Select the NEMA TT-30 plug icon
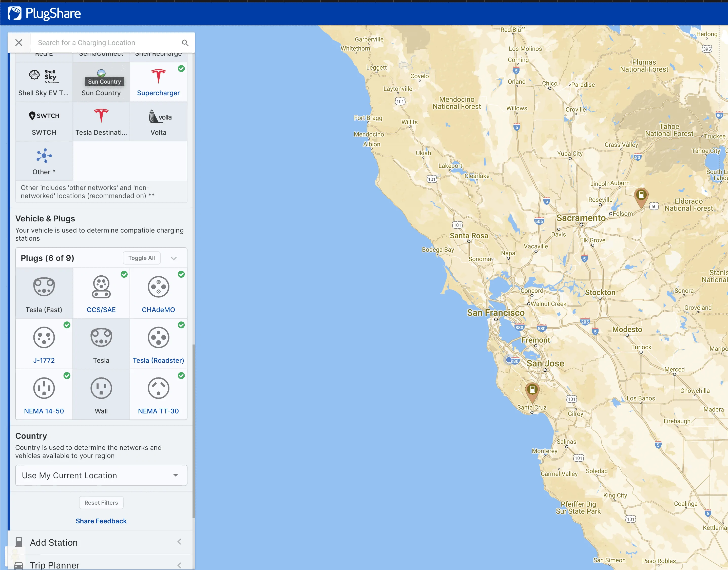This screenshot has height=570, width=728. pos(159,388)
